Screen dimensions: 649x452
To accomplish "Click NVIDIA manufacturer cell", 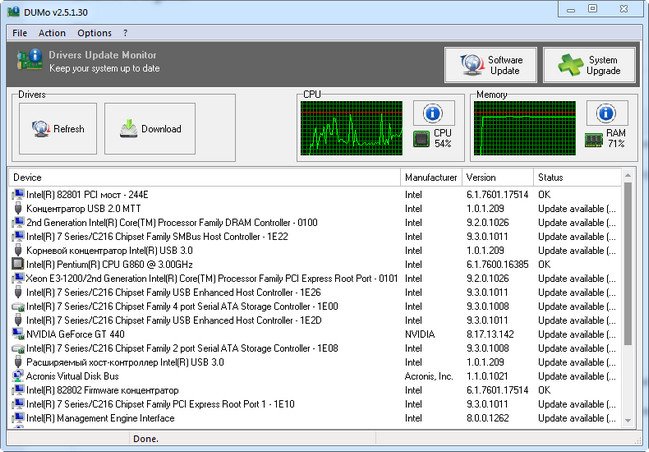I will coord(420,334).
